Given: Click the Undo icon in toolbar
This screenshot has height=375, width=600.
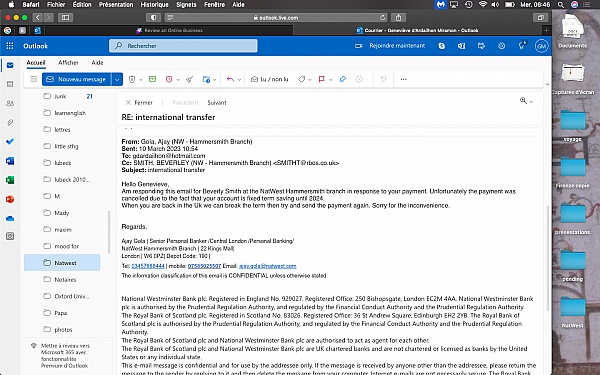Looking at the screenshot, I should [x=383, y=79].
